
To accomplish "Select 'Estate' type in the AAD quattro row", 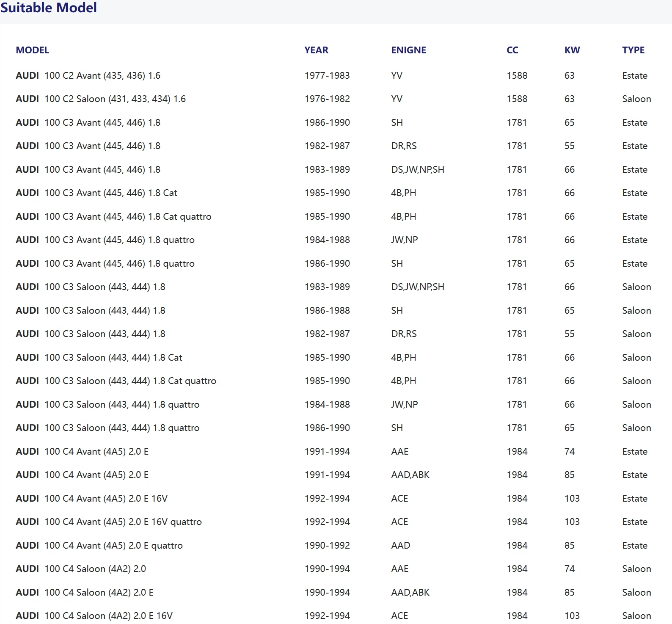I will tap(635, 545).
